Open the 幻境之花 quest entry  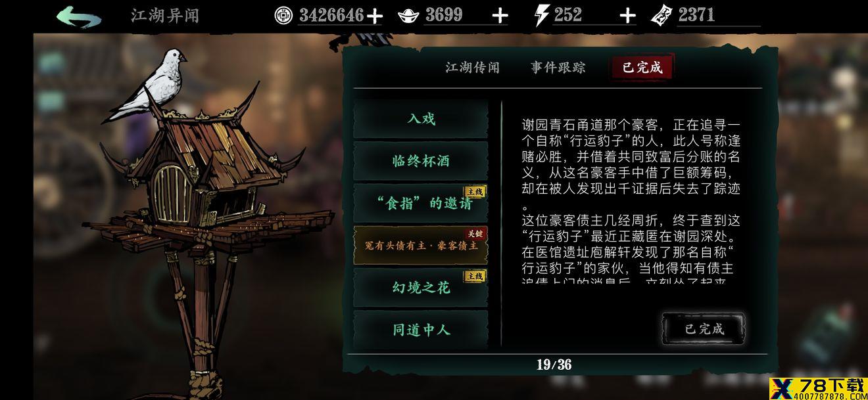pos(421,287)
